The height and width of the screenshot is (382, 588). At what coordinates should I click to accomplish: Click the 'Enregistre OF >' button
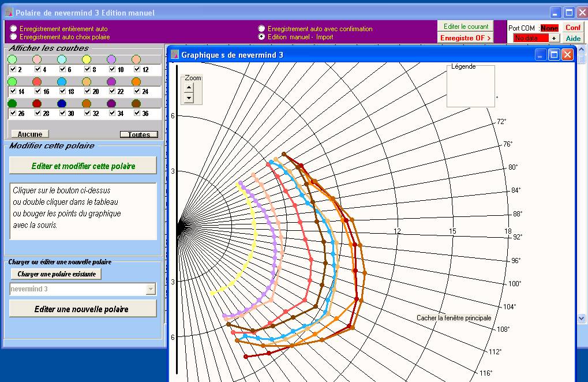click(465, 38)
